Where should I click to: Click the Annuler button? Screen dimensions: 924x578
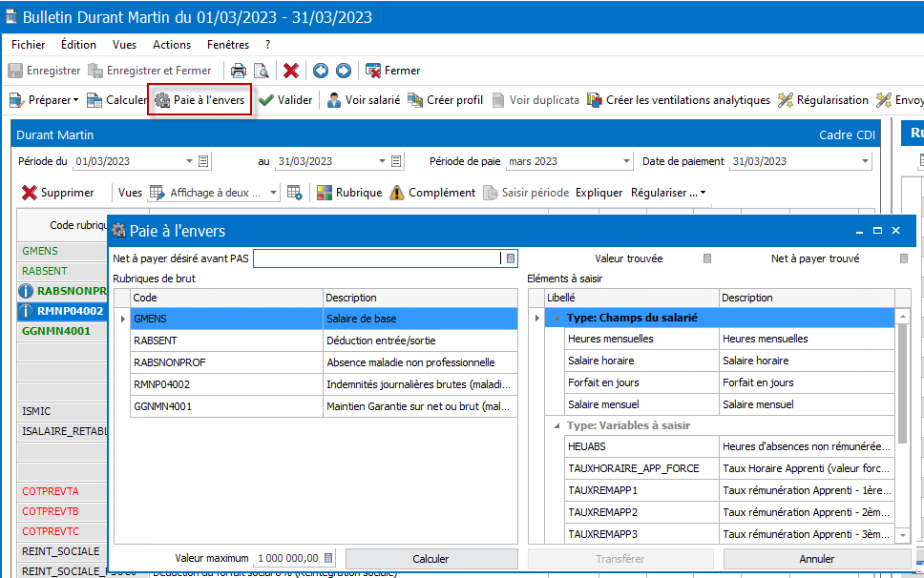(x=817, y=559)
